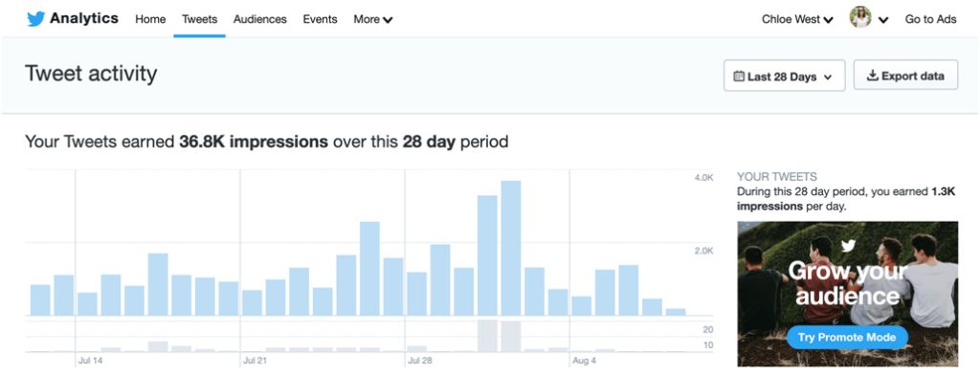Go to the Home tab

pyautogui.click(x=150, y=19)
